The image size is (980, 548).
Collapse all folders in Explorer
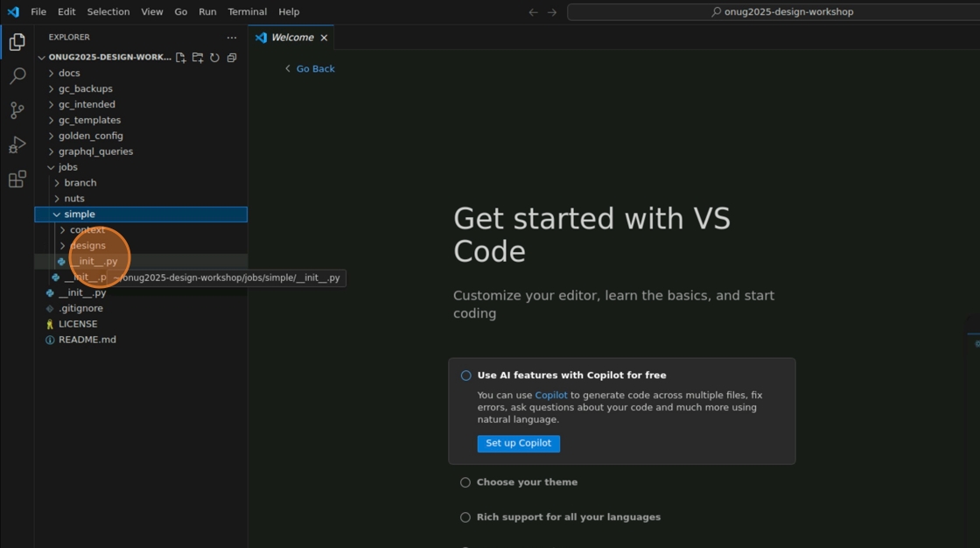(x=232, y=58)
